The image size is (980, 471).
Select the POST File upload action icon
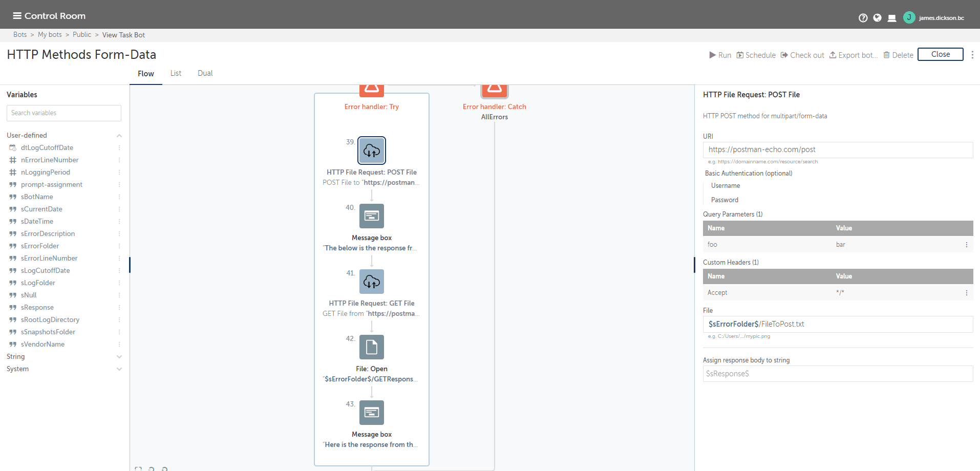pos(372,151)
